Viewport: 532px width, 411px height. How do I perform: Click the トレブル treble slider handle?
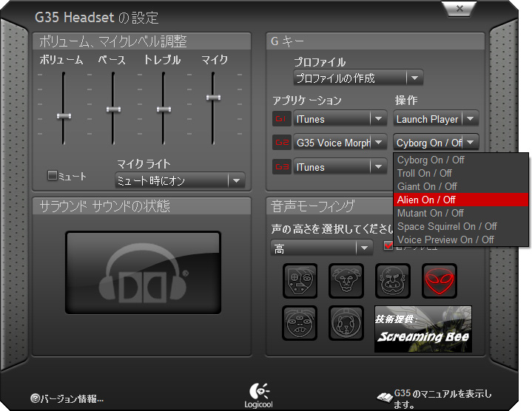click(x=164, y=109)
